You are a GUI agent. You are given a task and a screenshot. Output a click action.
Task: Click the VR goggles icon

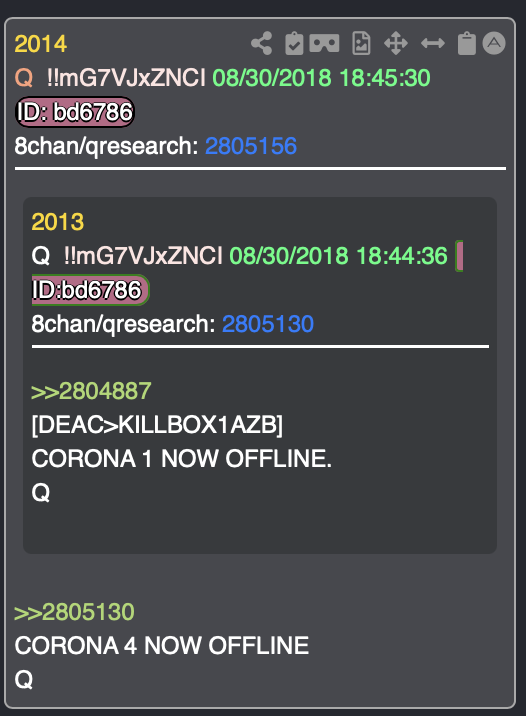(324, 43)
